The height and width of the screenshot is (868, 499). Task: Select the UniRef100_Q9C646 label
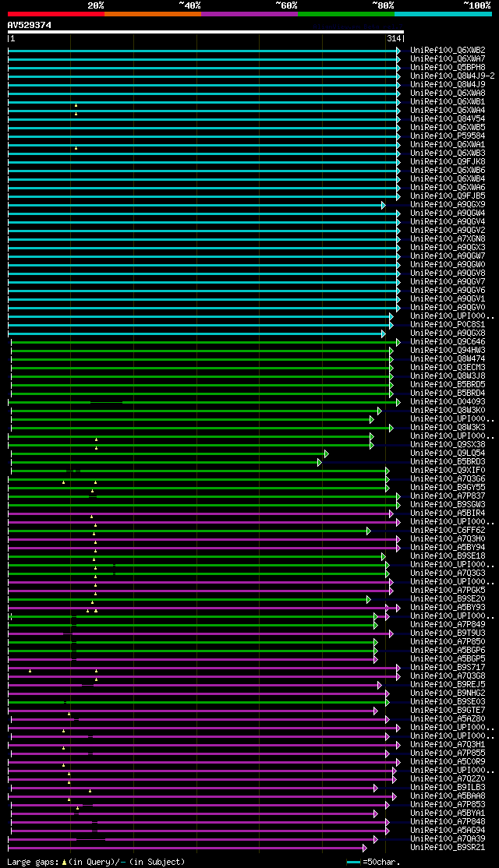pos(448,341)
